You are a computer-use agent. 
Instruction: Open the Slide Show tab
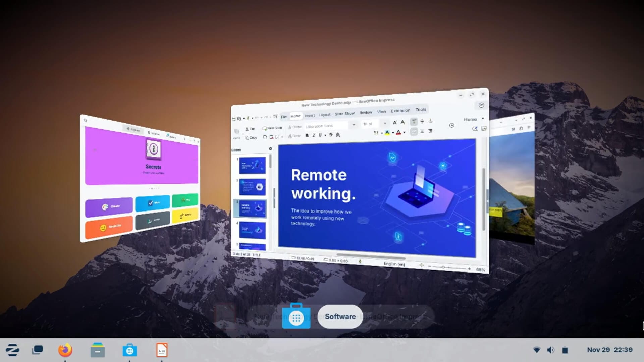[x=344, y=113]
